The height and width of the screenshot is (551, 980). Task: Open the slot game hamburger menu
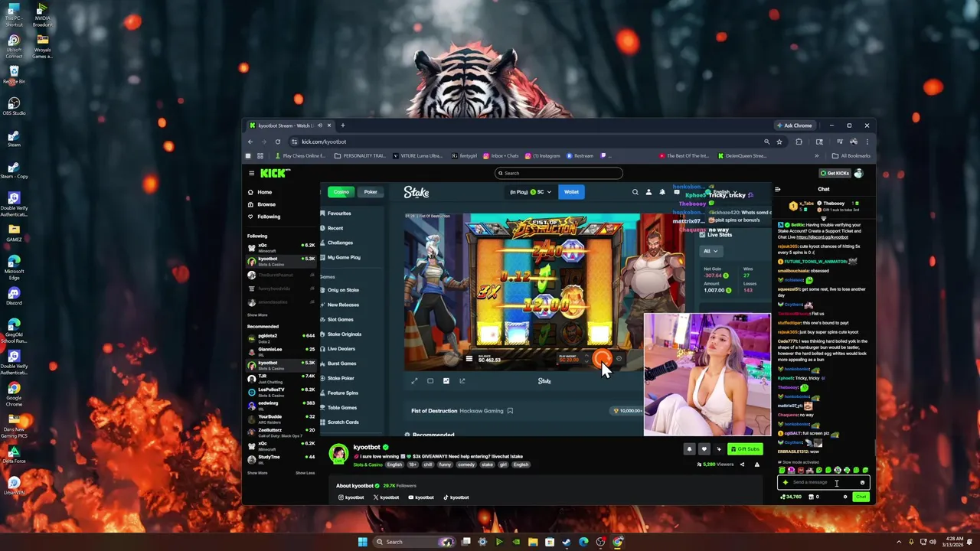click(469, 359)
